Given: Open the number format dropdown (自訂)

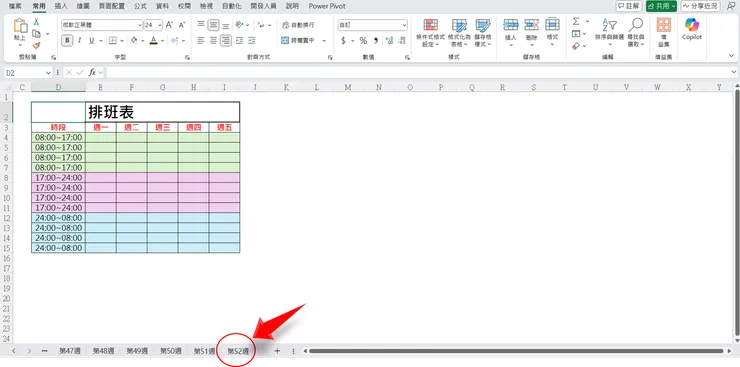Looking at the screenshot, I should [x=404, y=25].
